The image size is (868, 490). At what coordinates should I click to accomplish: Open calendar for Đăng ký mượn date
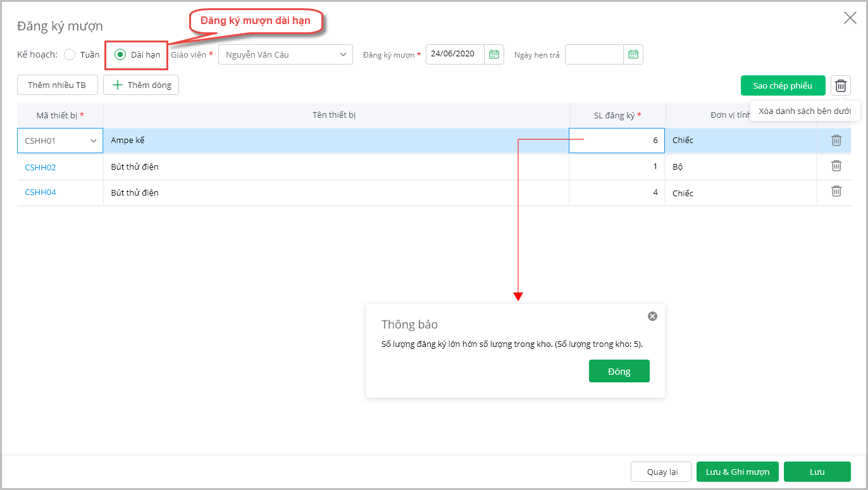pos(494,54)
